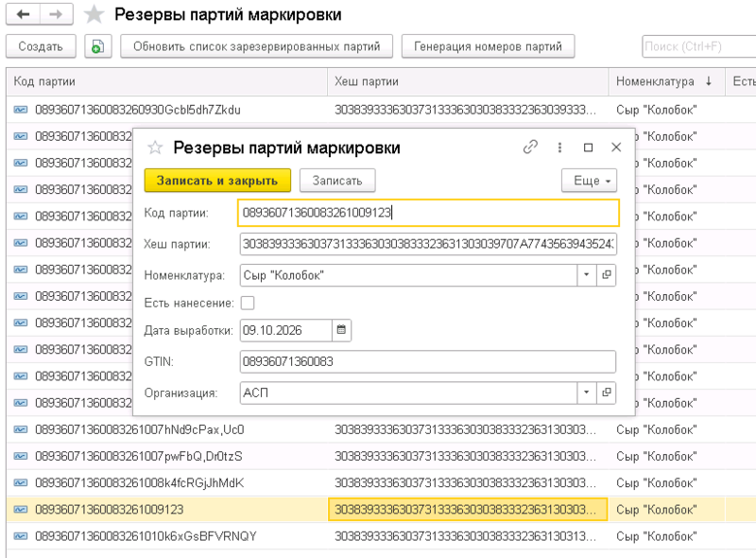
Task: Click the copy-create icon beside Создать
Action: coord(98,47)
